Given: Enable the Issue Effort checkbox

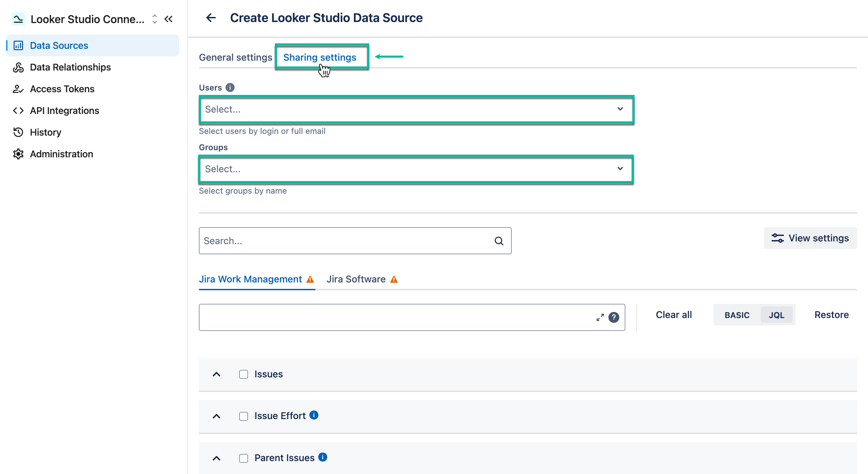Looking at the screenshot, I should point(243,416).
